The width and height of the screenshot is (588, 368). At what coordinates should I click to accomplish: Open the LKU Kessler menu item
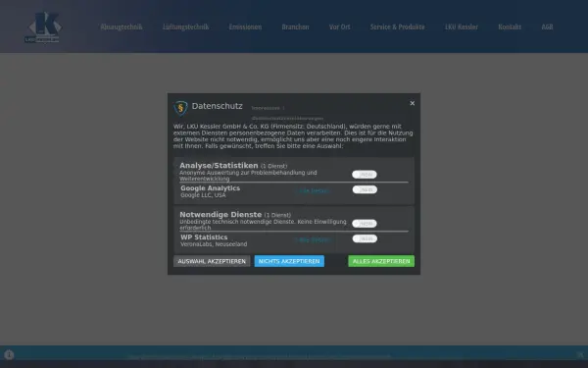pos(462,26)
